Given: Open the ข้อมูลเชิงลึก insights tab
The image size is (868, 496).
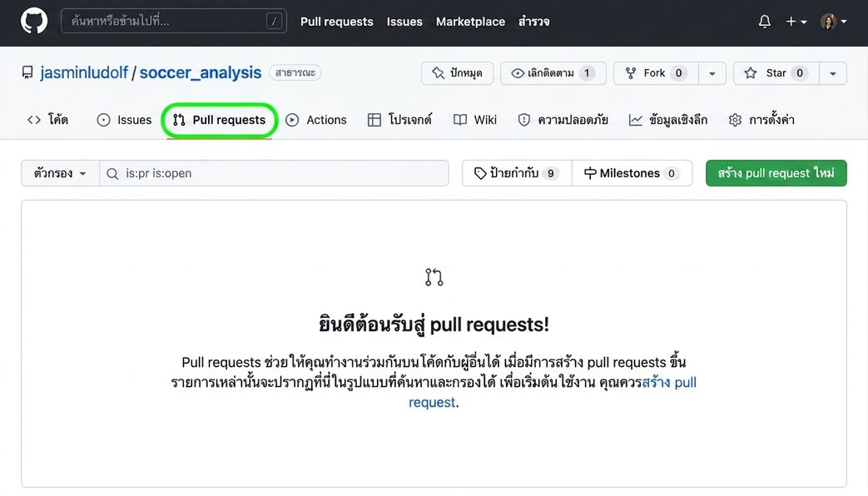Looking at the screenshot, I should pyautogui.click(x=668, y=120).
